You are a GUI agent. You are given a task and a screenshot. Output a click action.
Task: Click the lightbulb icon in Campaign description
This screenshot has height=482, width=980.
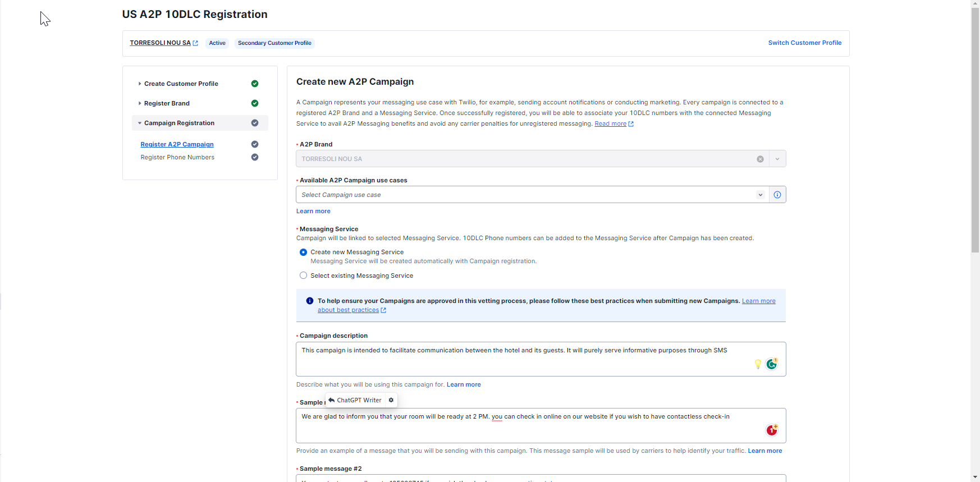pos(758,364)
